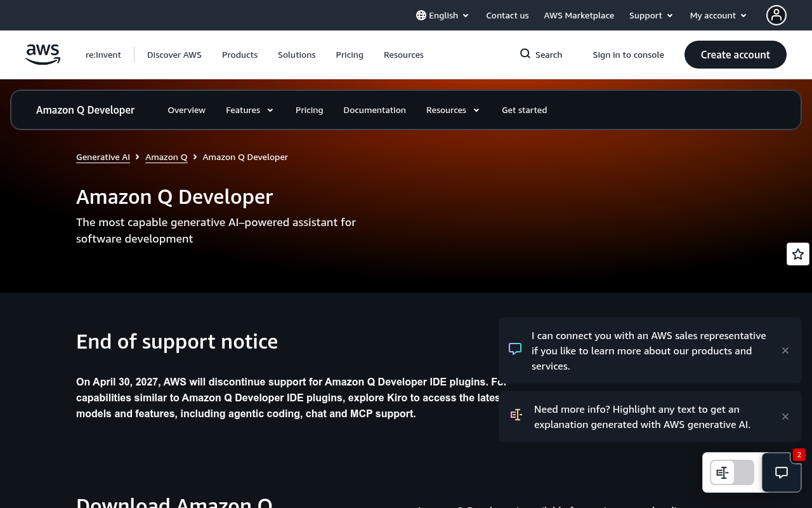
Task: Expand the Resources submenu in Q Developer bar
Action: click(x=453, y=110)
